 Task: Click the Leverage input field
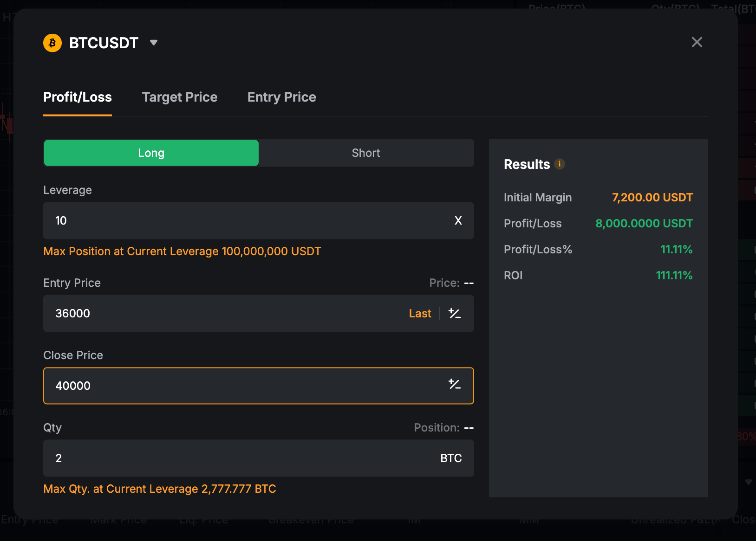241,221
